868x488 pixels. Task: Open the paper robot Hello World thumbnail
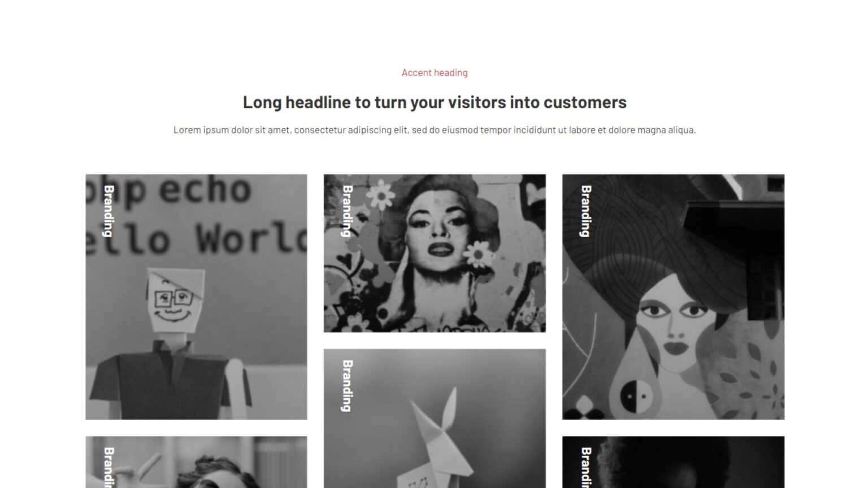tap(196, 297)
